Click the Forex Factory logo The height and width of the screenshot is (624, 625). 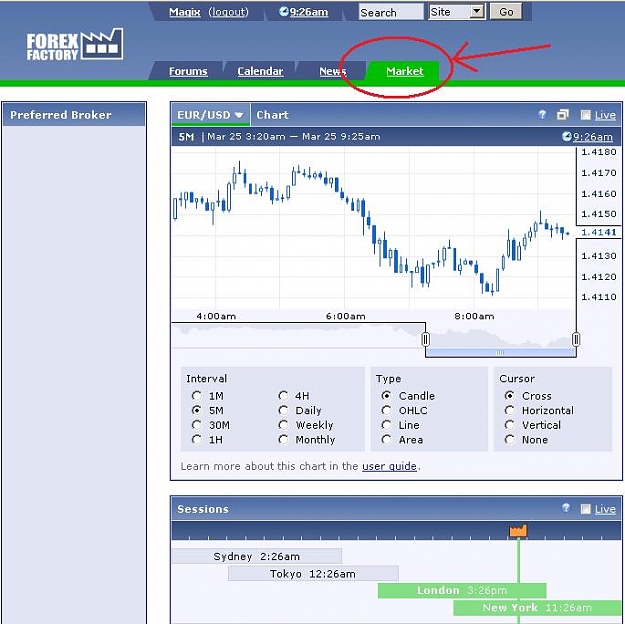coord(75,44)
